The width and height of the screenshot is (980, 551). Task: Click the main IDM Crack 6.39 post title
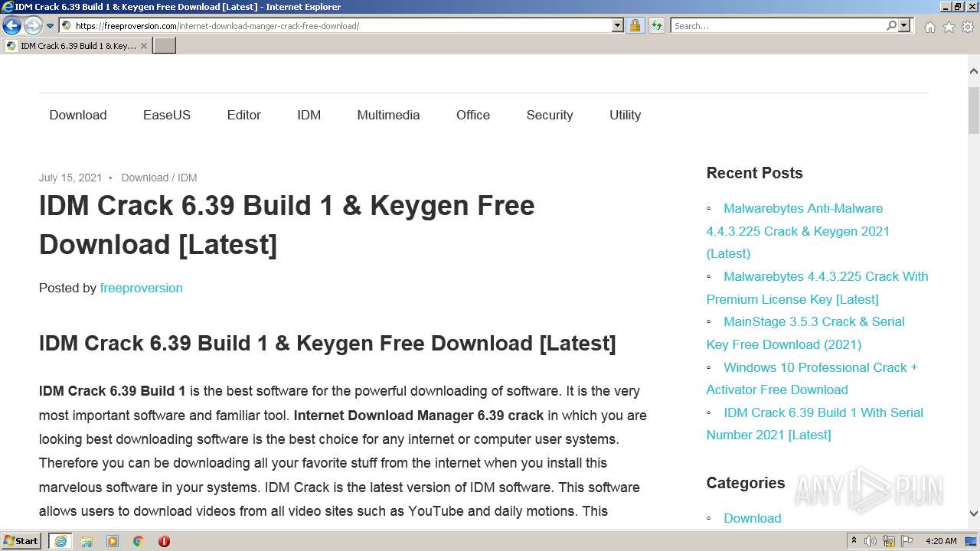click(287, 225)
